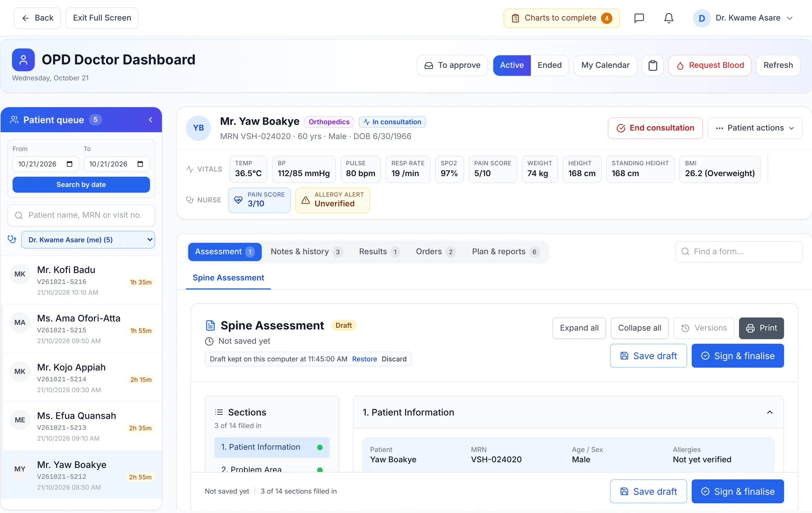This screenshot has height=513, width=812.
Task: Click the From date field
Action: tap(45, 164)
